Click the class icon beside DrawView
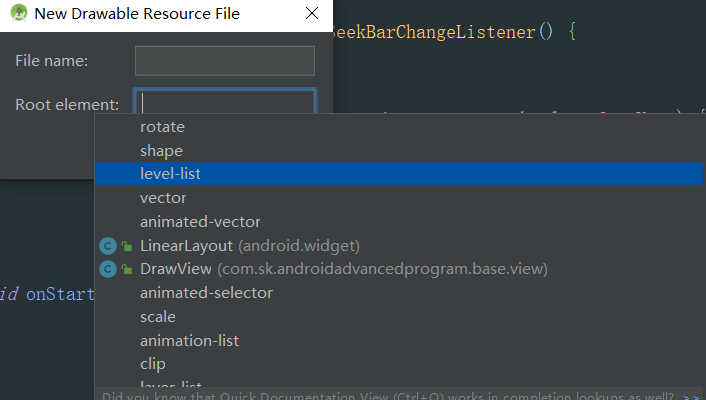 [108, 269]
